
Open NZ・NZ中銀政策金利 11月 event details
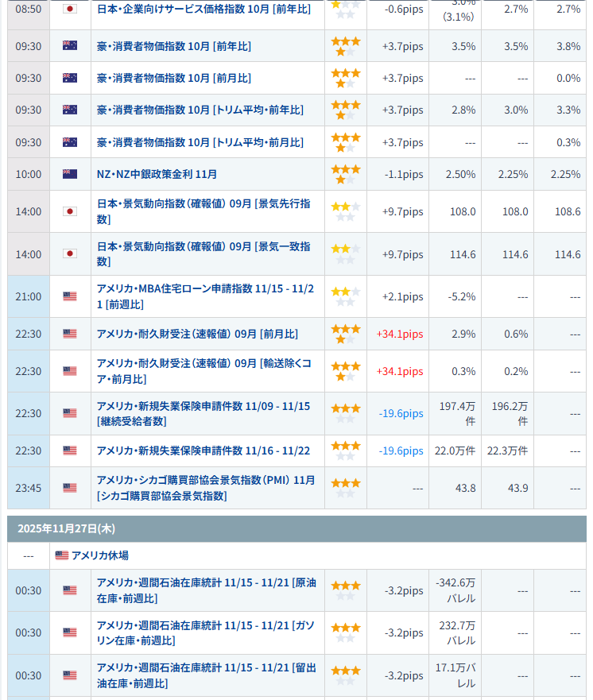pos(157,174)
